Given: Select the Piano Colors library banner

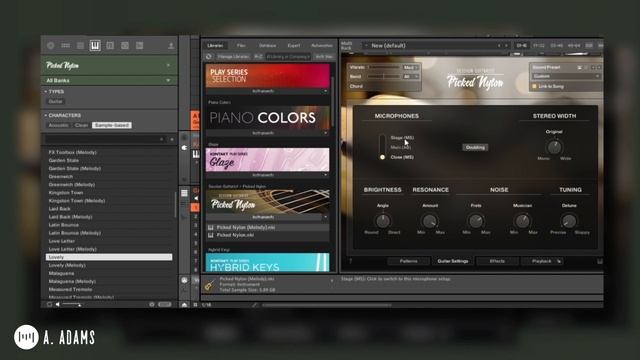Looking at the screenshot, I should (x=268, y=118).
